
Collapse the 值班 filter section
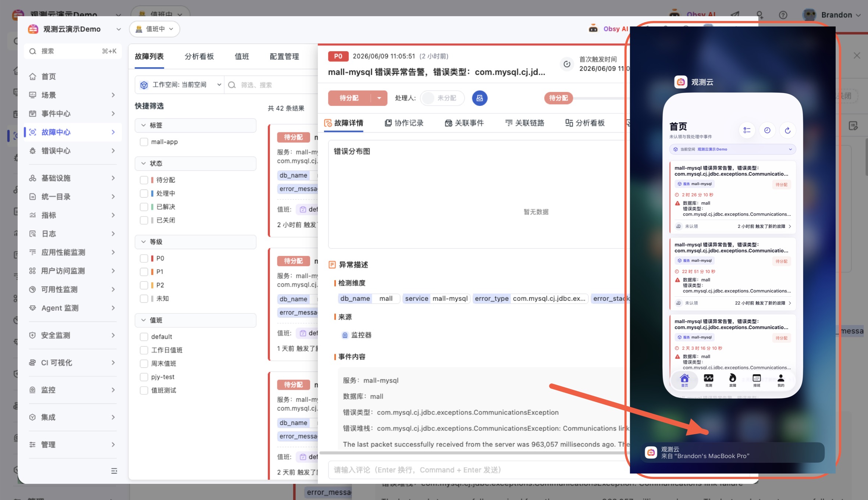click(x=195, y=320)
